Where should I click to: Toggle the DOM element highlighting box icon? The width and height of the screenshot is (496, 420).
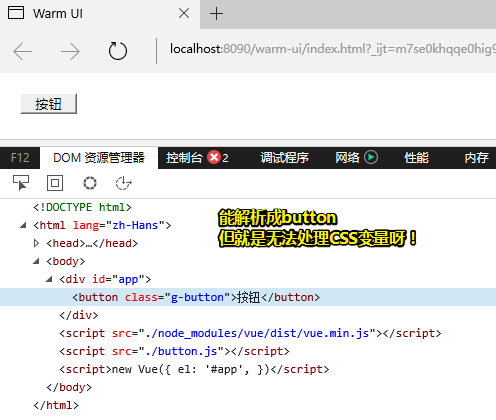click(55, 183)
